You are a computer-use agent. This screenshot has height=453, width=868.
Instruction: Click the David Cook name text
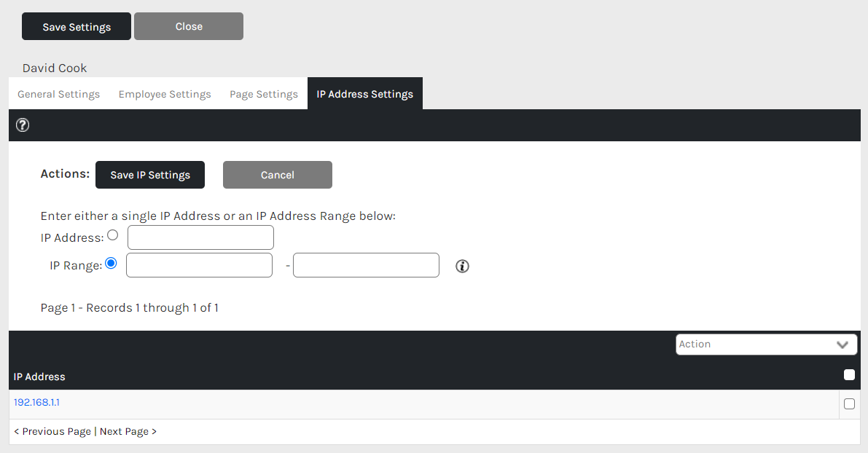tap(55, 68)
